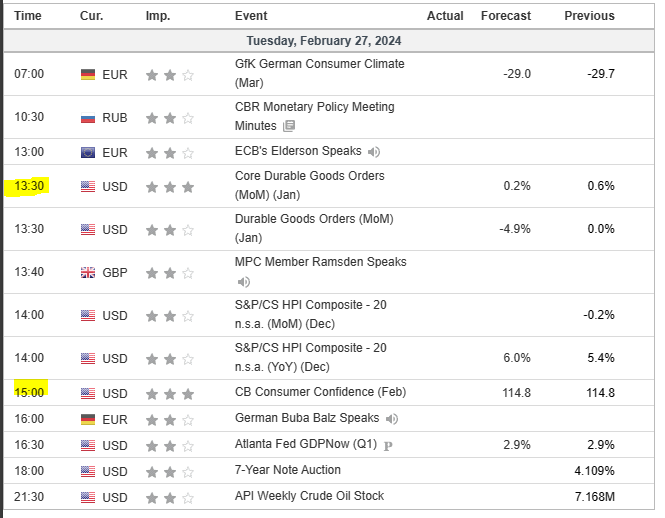Click speaker icon next to ECB's Elderson Speaks
This screenshot has height=518, width=665.
click(x=374, y=153)
